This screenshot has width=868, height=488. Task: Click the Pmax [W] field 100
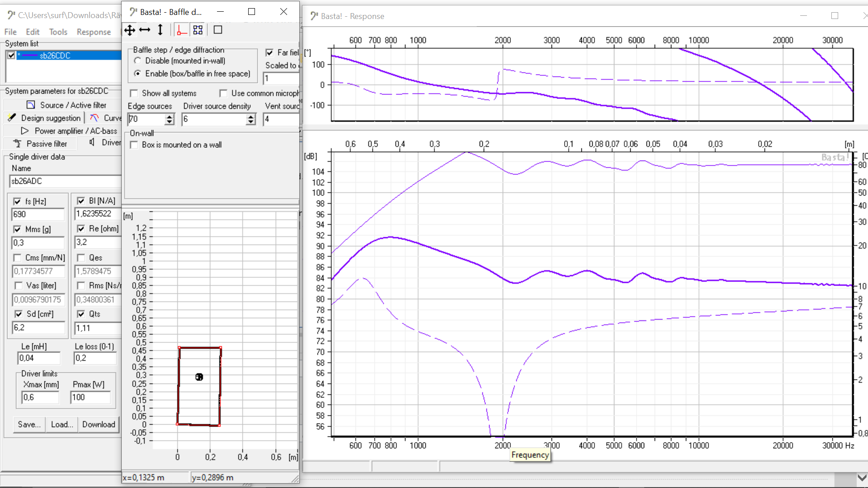click(90, 397)
